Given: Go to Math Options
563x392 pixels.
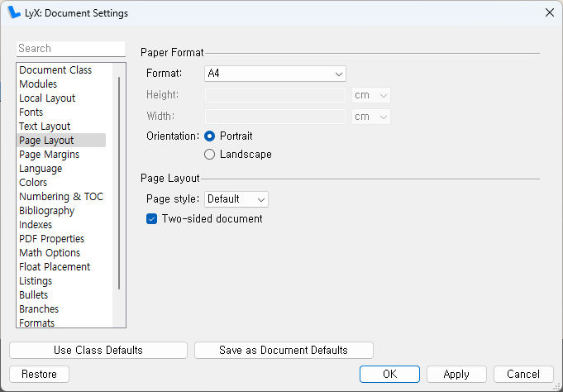Looking at the screenshot, I should 50,252.
